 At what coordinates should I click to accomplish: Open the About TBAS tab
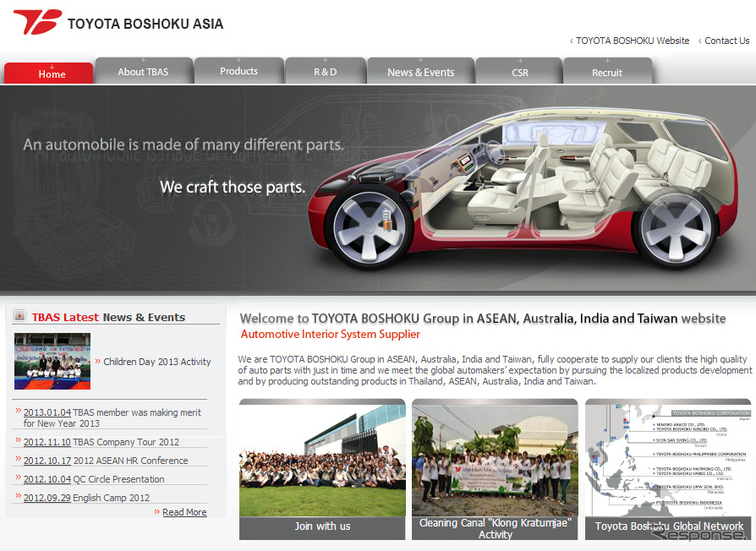144,71
